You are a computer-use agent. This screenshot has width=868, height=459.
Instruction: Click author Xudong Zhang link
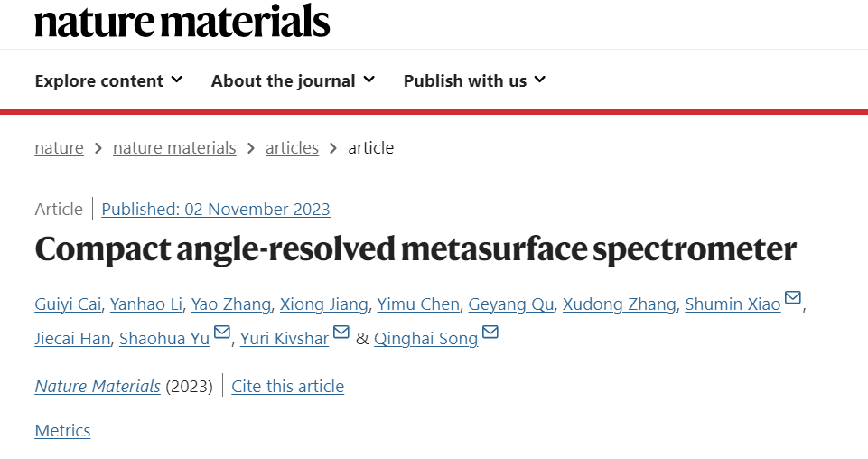point(620,304)
